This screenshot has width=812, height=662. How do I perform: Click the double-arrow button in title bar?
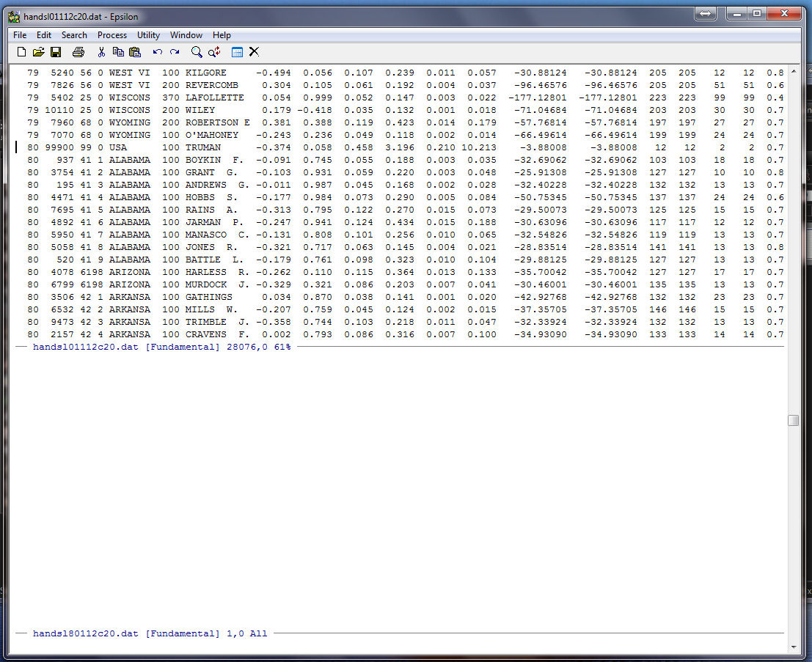(705, 14)
